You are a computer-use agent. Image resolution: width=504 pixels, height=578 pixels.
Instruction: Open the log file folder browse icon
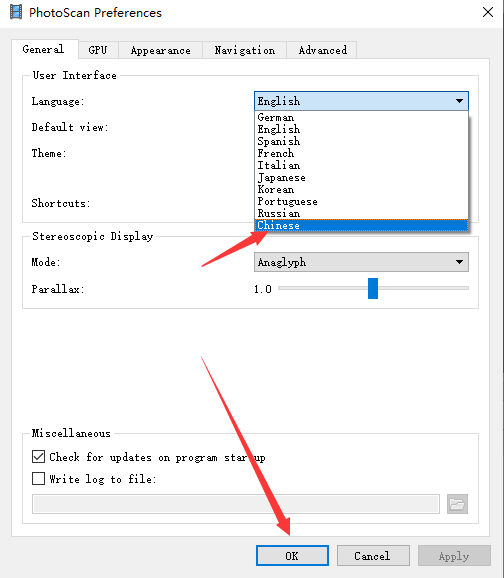tap(457, 504)
